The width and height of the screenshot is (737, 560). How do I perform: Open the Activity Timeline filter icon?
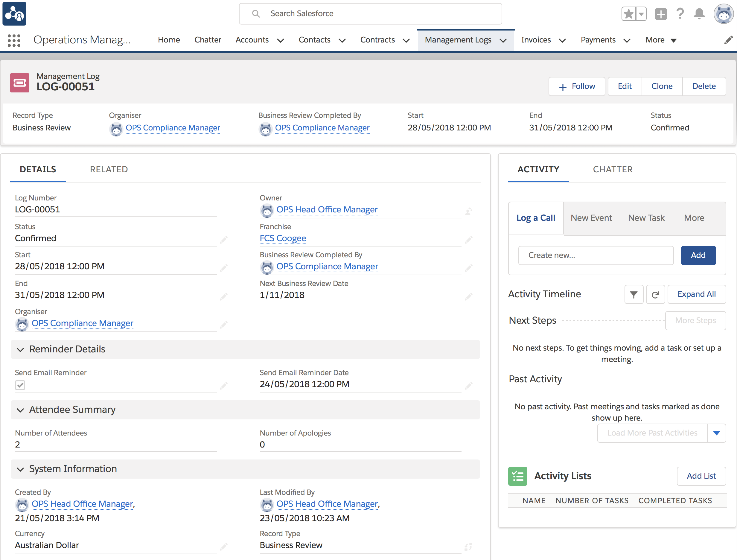point(634,294)
